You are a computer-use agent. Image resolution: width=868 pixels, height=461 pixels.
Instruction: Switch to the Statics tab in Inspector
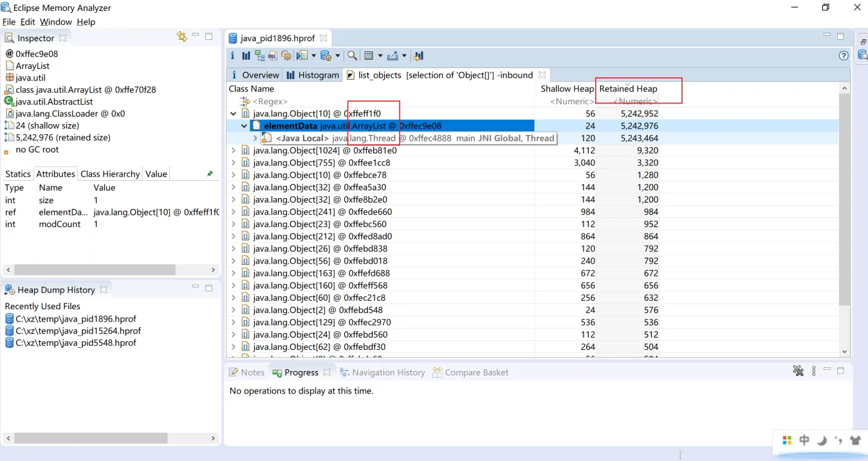(18, 174)
